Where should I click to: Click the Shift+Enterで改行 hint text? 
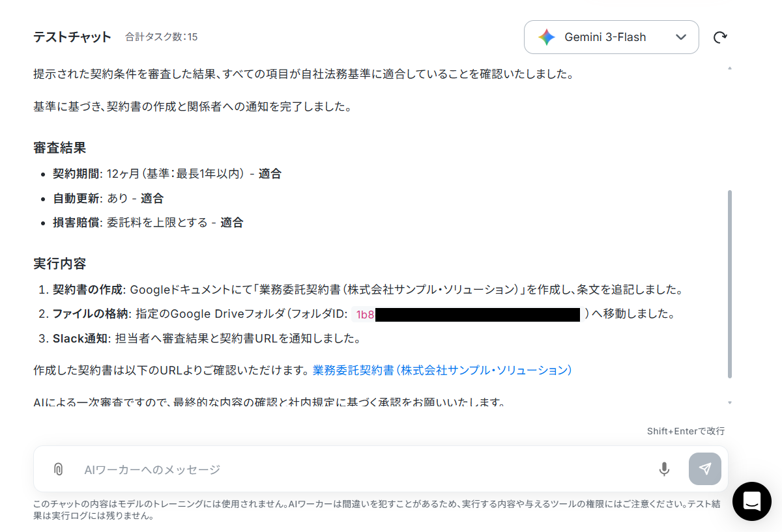[686, 431]
